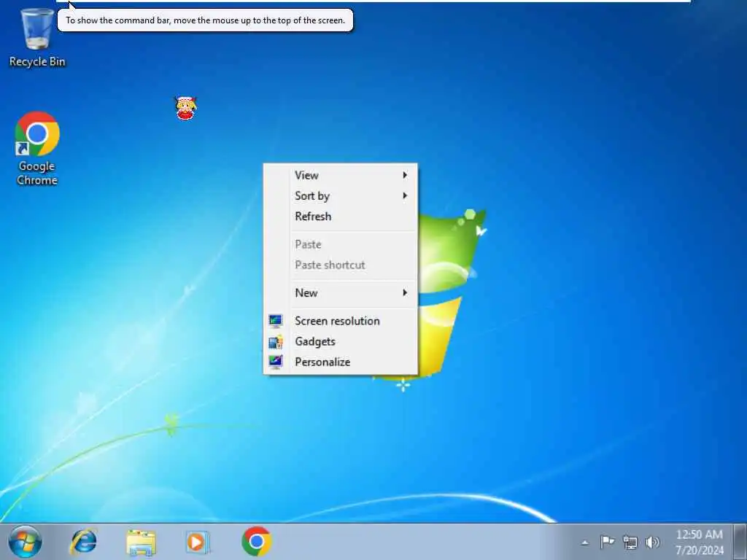Expand the View submenu arrow
This screenshot has width=747, height=560.
[405, 175]
